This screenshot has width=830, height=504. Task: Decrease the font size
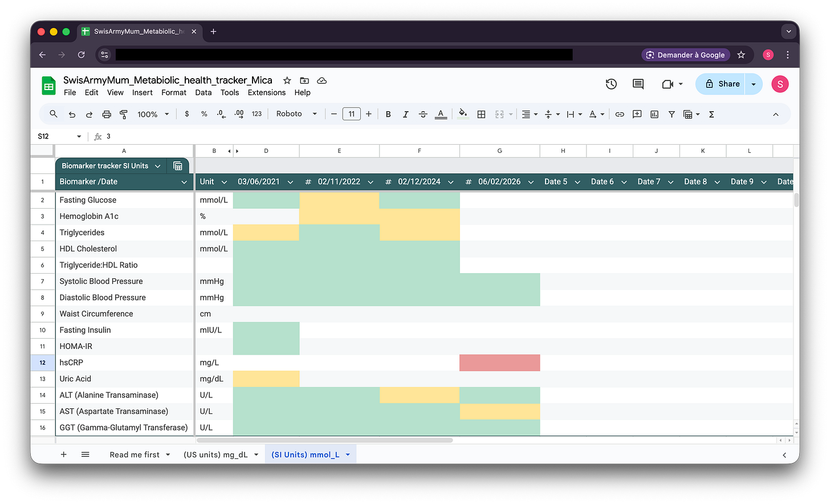point(334,114)
